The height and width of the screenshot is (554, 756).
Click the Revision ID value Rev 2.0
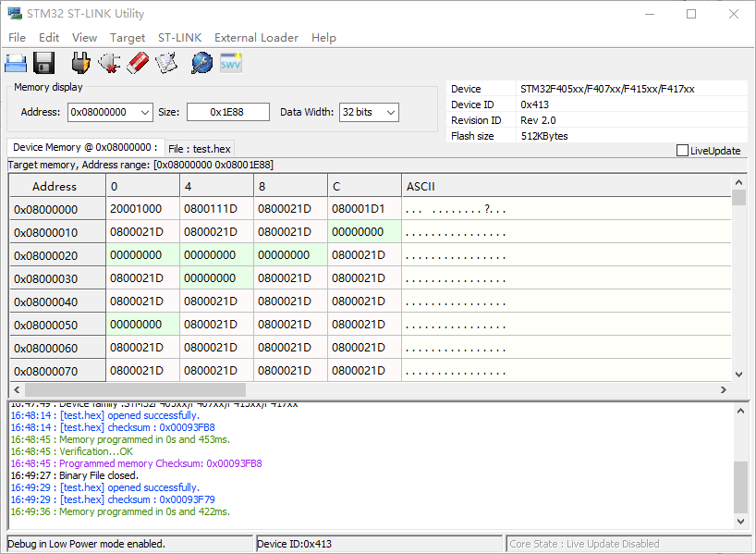point(538,120)
